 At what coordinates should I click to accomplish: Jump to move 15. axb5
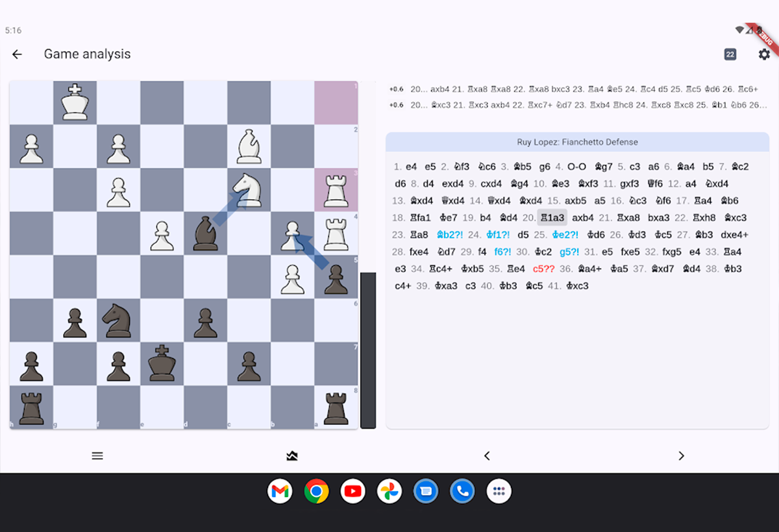[576, 201]
